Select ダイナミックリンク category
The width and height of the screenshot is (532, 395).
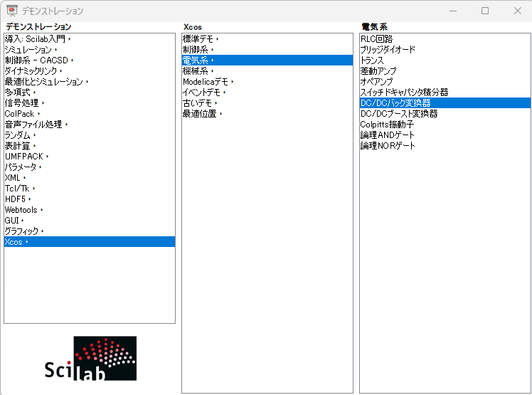click(x=90, y=70)
